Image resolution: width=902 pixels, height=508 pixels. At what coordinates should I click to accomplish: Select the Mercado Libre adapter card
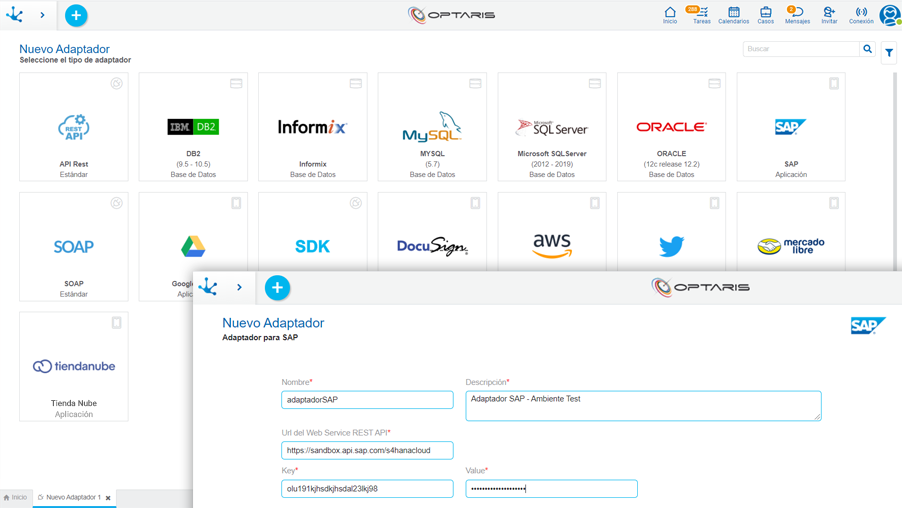click(791, 231)
